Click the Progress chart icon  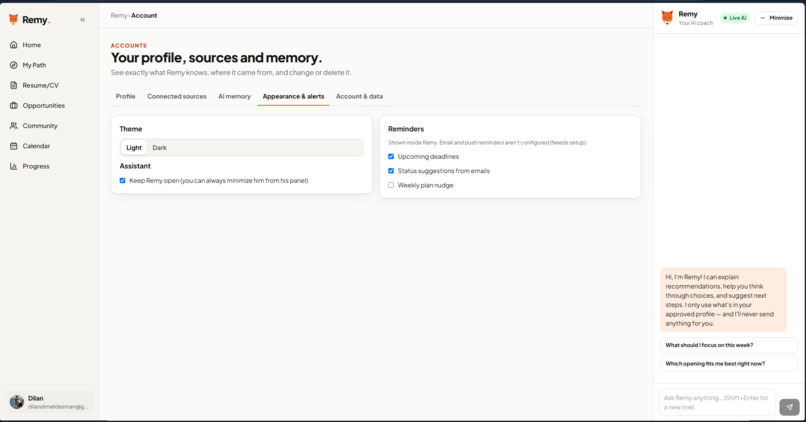click(x=14, y=166)
